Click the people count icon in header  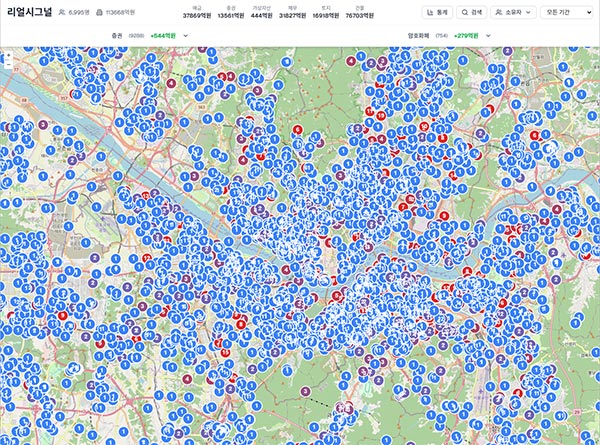[x=62, y=13]
